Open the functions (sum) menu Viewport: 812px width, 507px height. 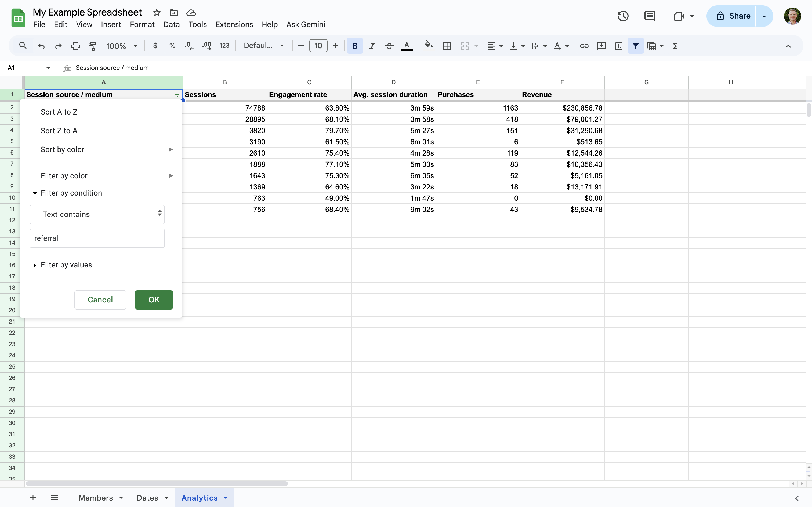(675, 46)
